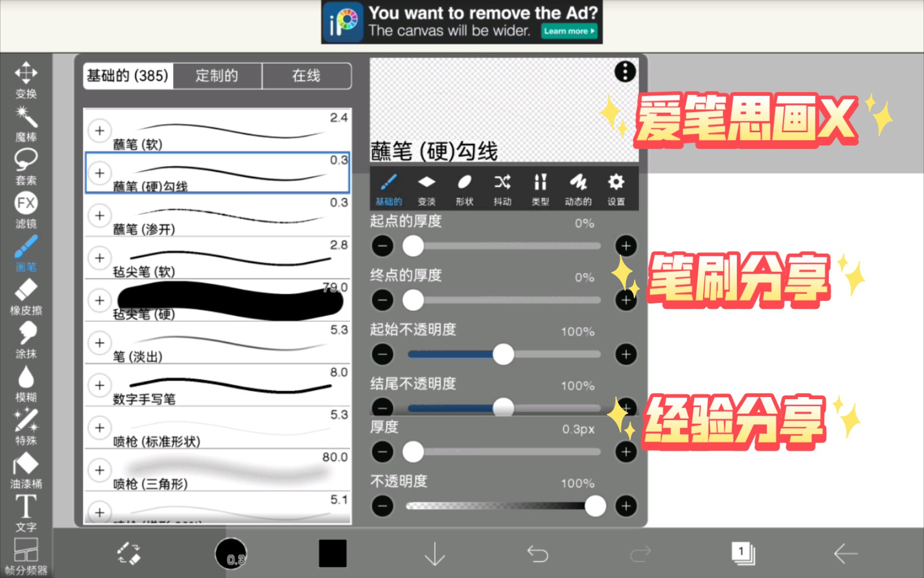This screenshot has height=578, width=924.
Task: Add 蘸笔 (渗开) brush with plus button
Action: pyautogui.click(x=99, y=215)
